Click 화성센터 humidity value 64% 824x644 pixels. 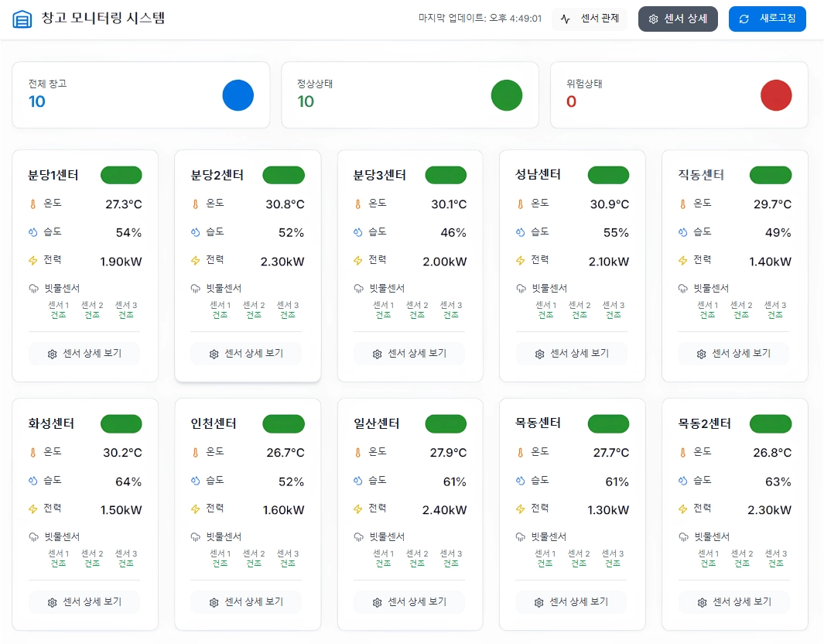click(x=128, y=481)
